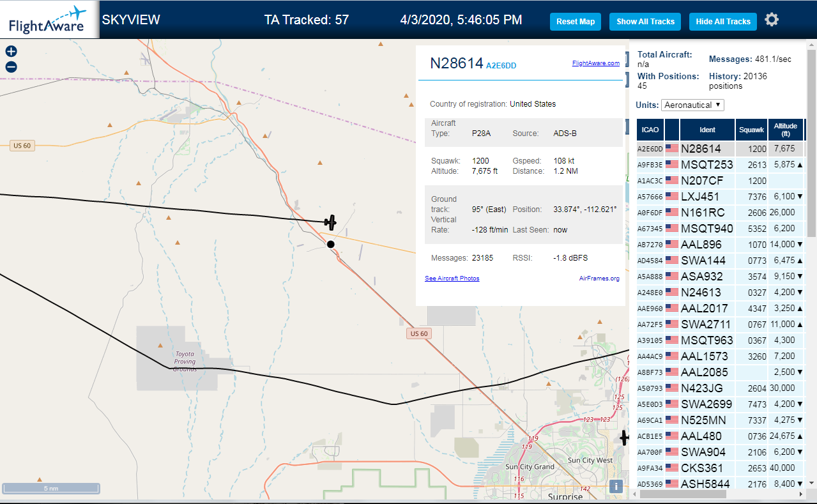The width and height of the screenshot is (817, 504).
Task: Click the Sun City West map label
Action: (590, 461)
